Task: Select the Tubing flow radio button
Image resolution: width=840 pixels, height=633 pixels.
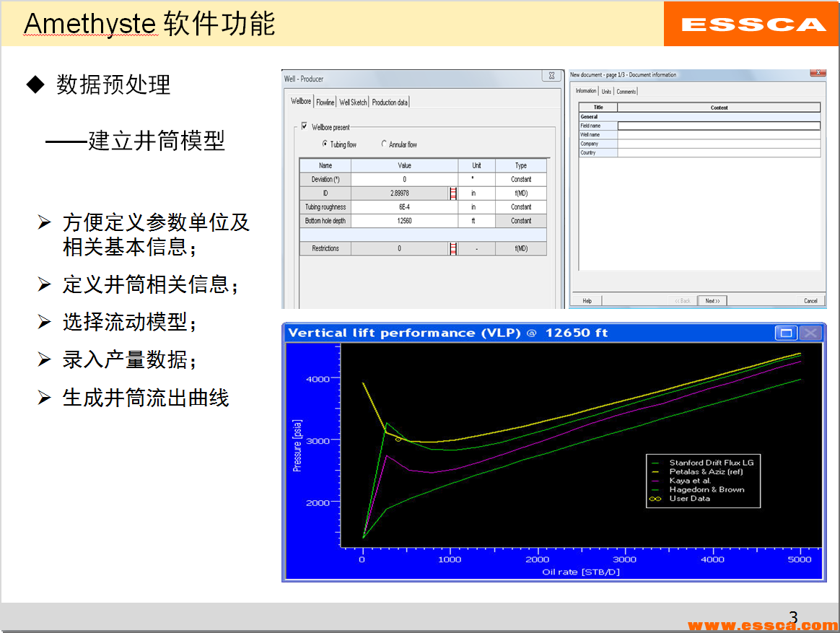Action: coord(325,144)
